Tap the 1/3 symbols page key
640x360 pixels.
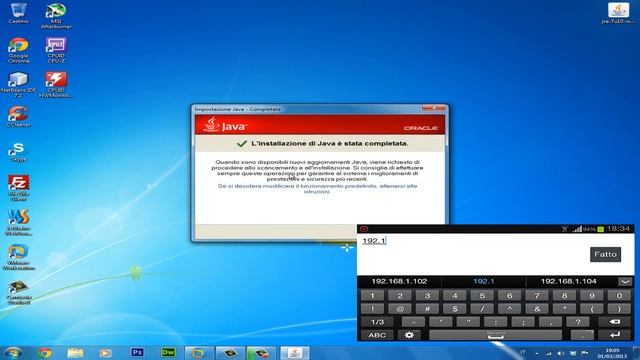[x=377, y=322]
